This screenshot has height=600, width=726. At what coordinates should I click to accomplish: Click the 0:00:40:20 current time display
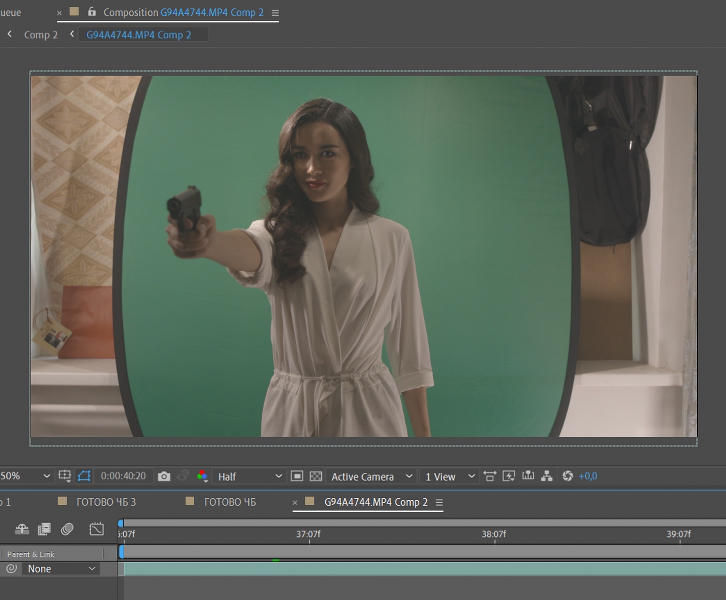[x=123, y=476]
